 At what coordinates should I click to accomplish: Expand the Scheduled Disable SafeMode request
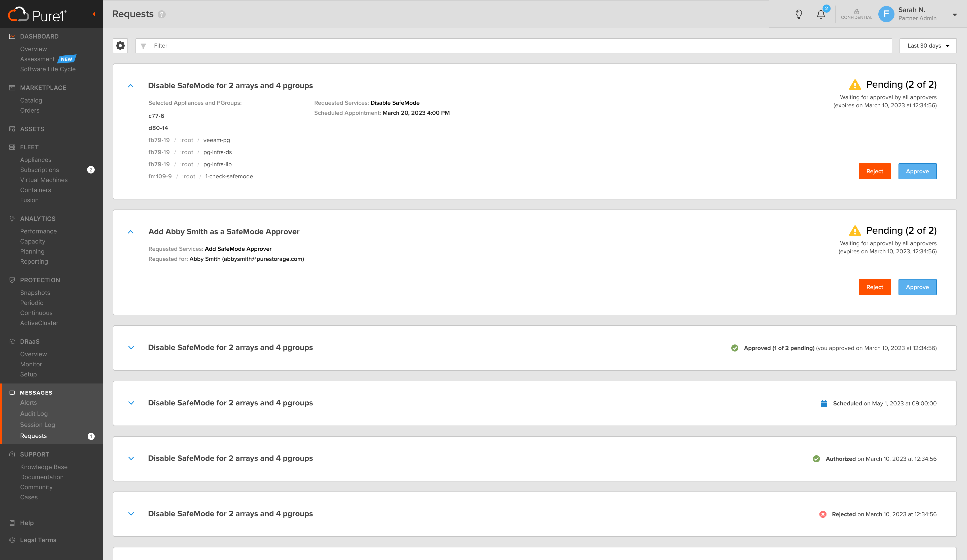click(131, 403)
